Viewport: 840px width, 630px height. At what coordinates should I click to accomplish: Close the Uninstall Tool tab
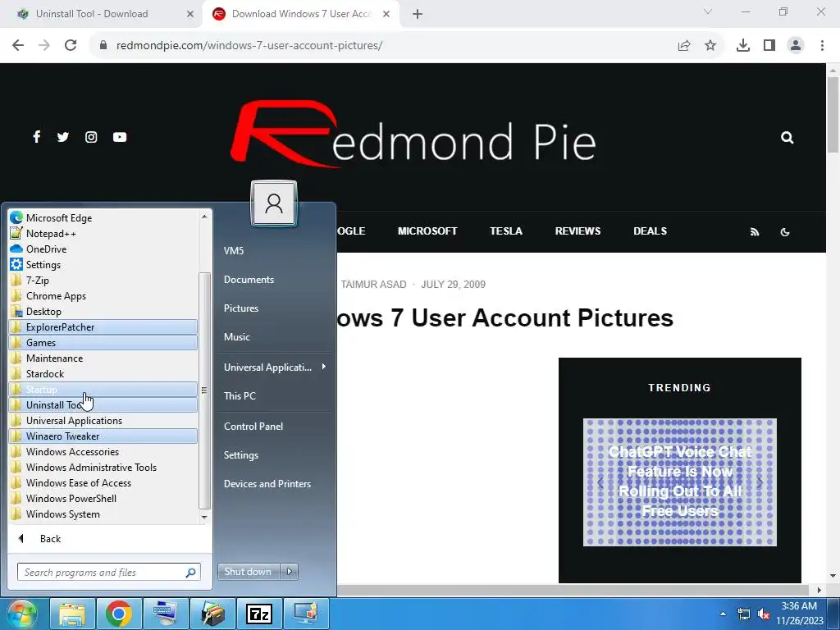point(189,14)
